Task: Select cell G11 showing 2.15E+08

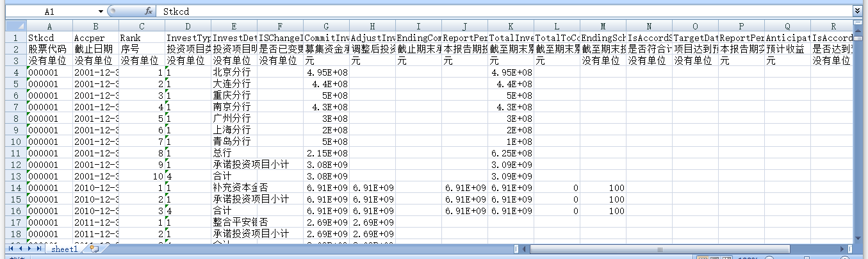Action: tap(326, 153)
